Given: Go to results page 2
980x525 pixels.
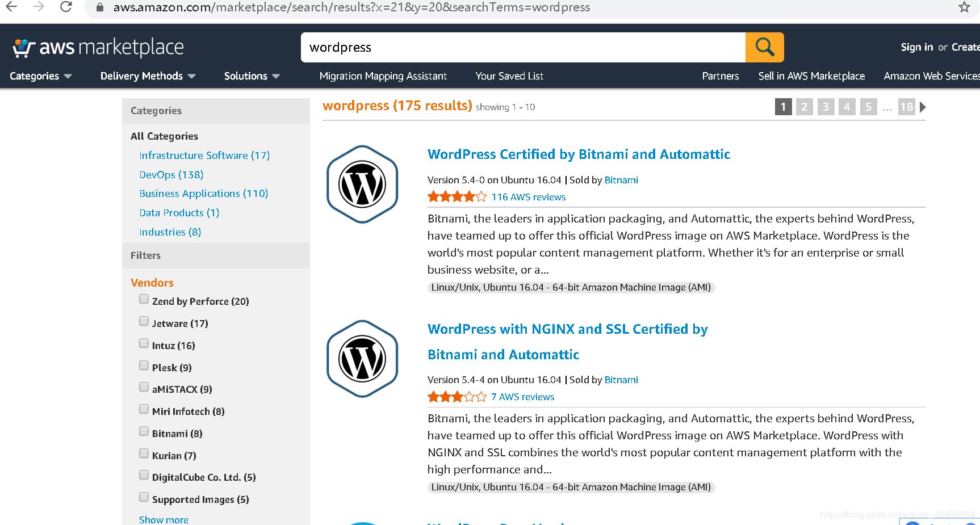Looking at the screenshot, I should [x=804, y=107].
